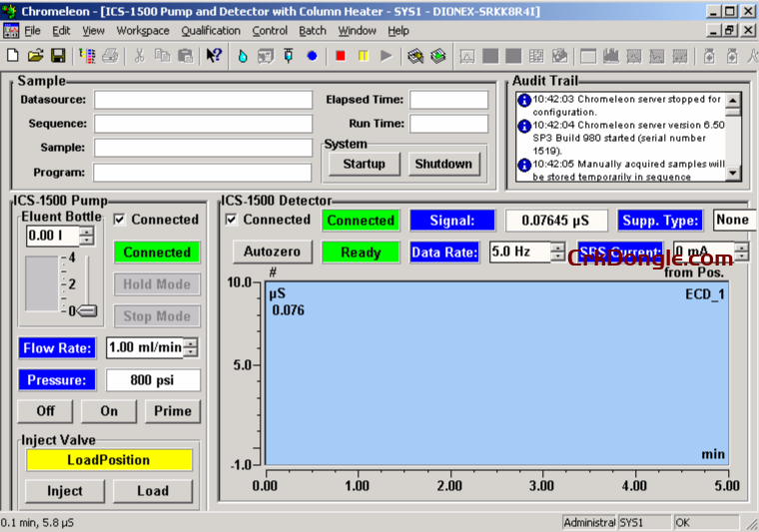Click the chromatogram triangle icon in toolbar

467,57
